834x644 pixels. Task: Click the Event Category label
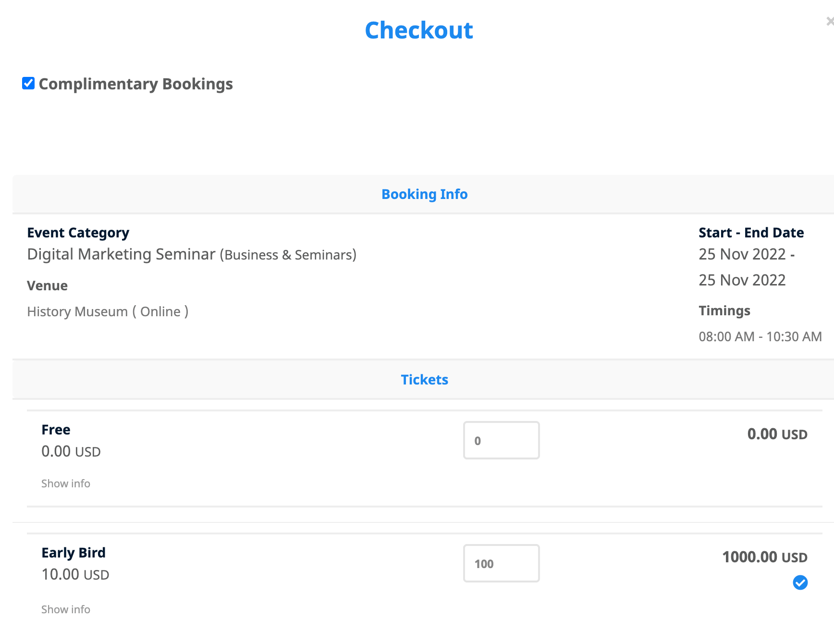point(78,232)
